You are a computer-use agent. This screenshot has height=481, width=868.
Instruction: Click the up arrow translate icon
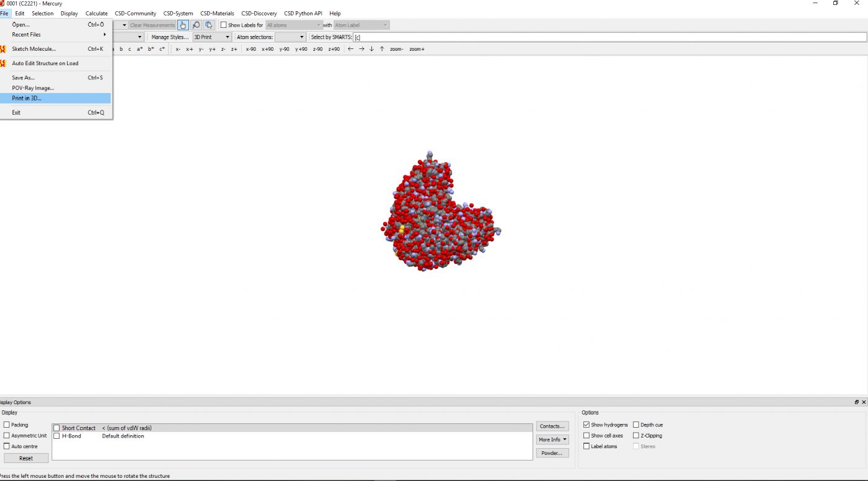(382, 49)
